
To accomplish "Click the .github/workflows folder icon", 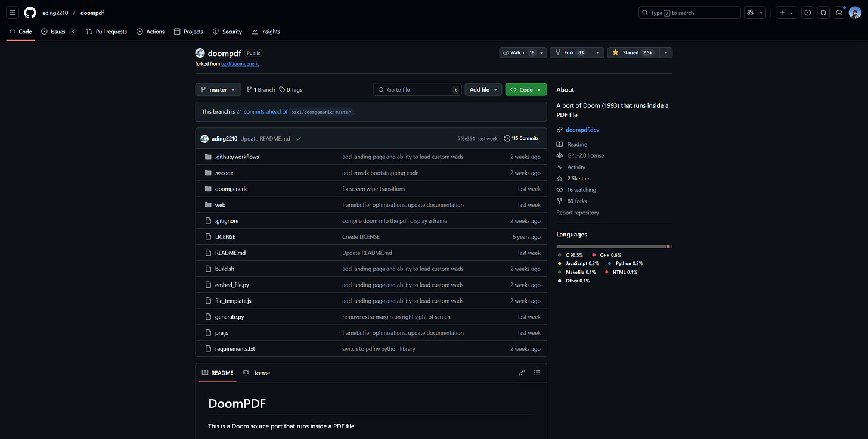I will click(x=209, y=157).
